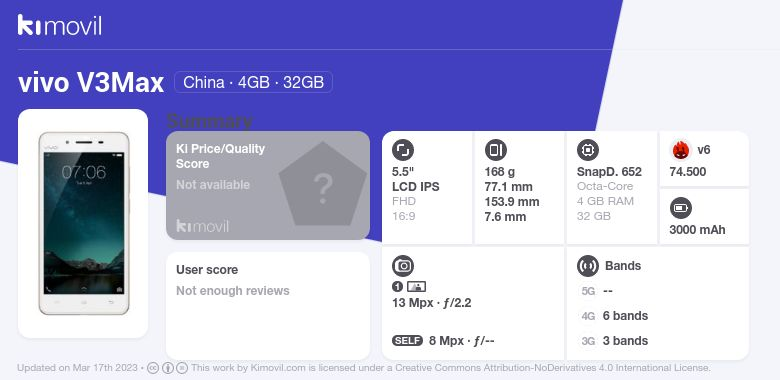Screen dimensions: 780x380
Task: Click the vivo V3Max title
Action: 91,83
